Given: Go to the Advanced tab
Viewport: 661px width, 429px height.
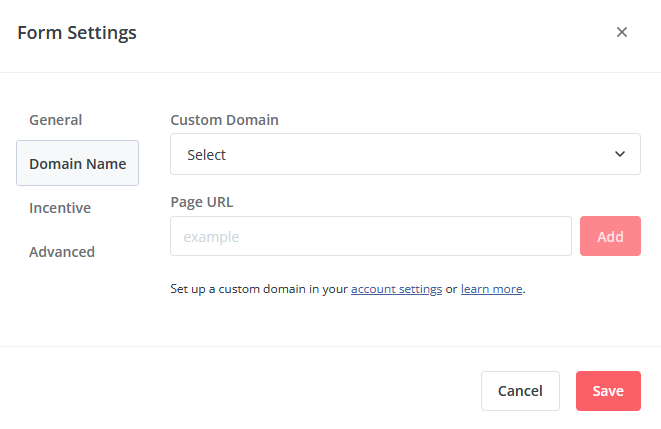Looking at the screenshot, I should [x=62, y=252].
